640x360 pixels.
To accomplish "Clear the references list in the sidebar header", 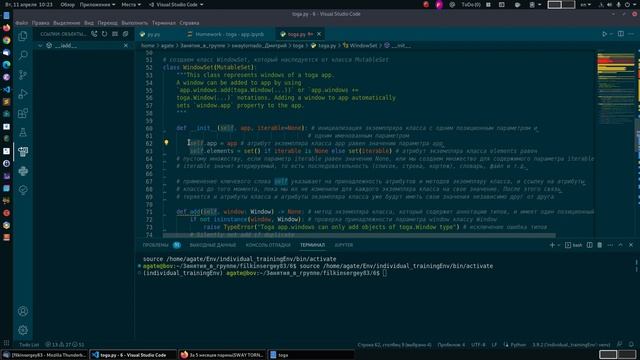I will coord(115,34).
